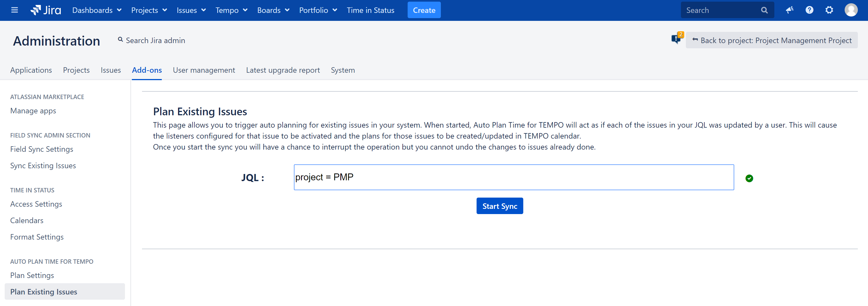
Task: Click the Start Sync button
Action: click(499, 206)
